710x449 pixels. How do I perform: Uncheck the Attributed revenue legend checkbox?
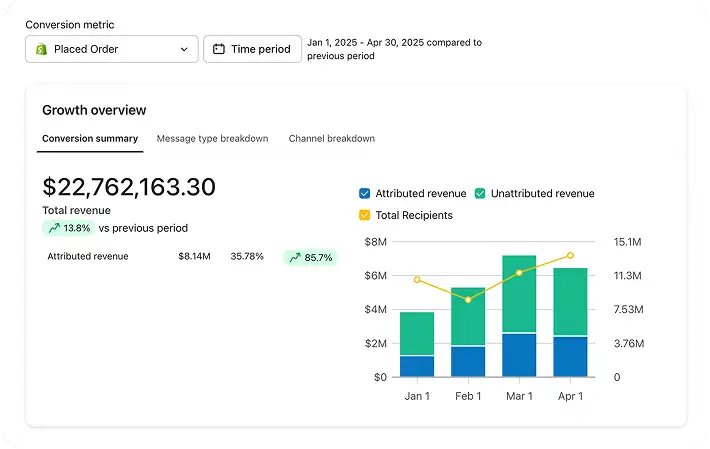click(365, 194)
